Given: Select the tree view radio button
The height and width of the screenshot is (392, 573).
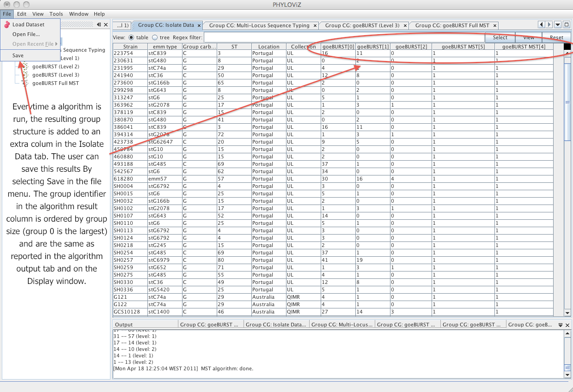Looking at the screenshot, I should coord(154,37).
